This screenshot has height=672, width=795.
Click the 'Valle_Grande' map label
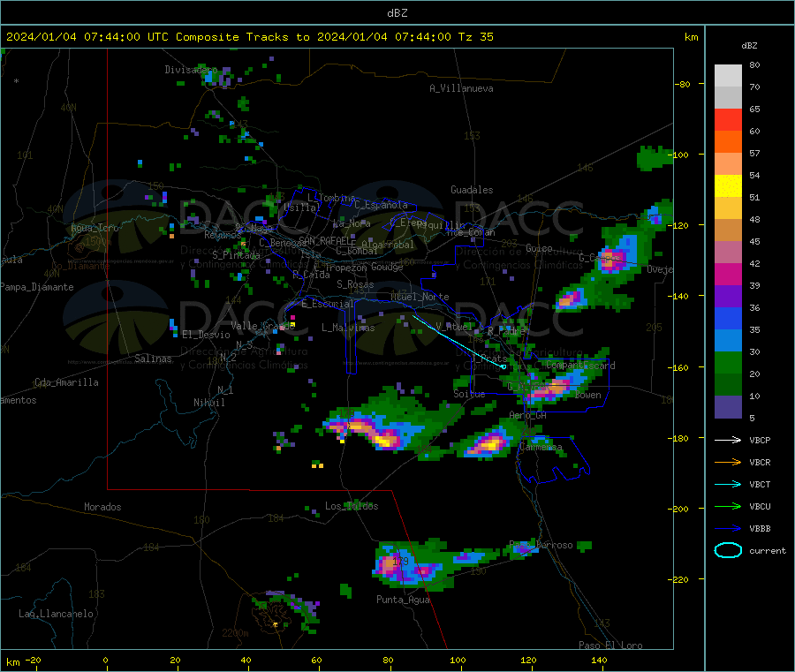click(262, 325)
